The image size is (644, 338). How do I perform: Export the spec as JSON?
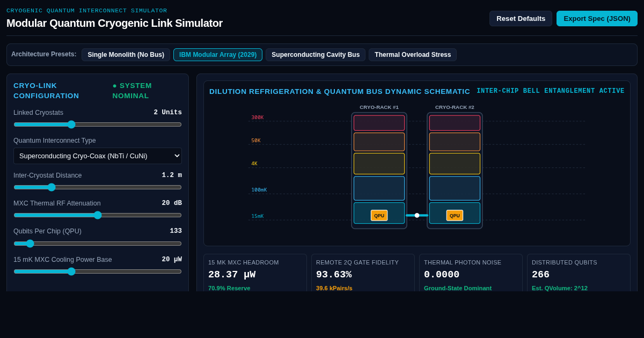[x=597, y=19]
